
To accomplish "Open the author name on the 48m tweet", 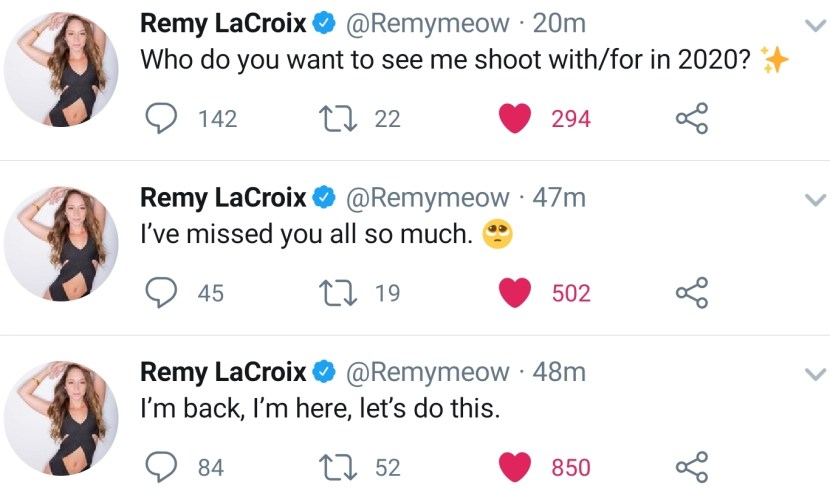I will click(224, 372).
